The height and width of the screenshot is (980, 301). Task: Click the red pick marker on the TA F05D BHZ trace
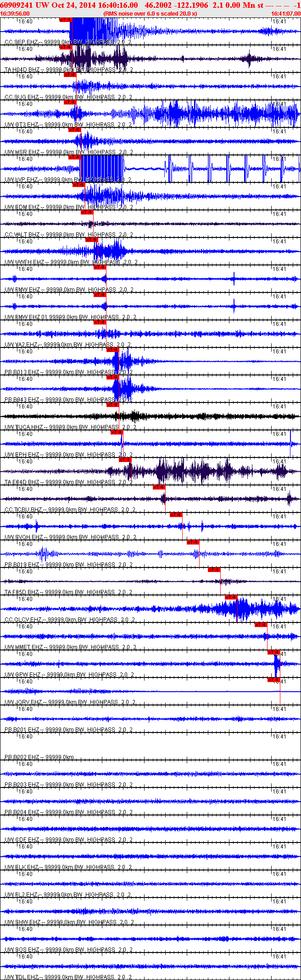coord(214,570)
